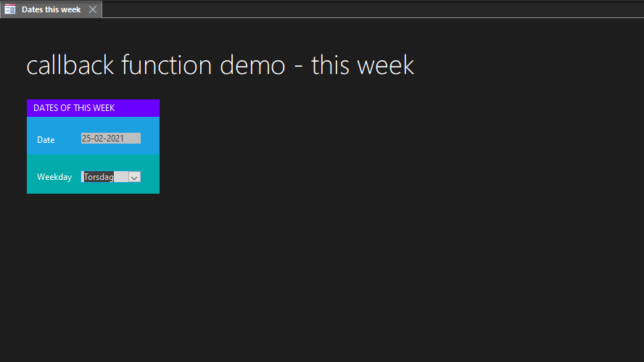Click the gray gap inside Weekday combo box
The image size is (644, 362).
121,177
